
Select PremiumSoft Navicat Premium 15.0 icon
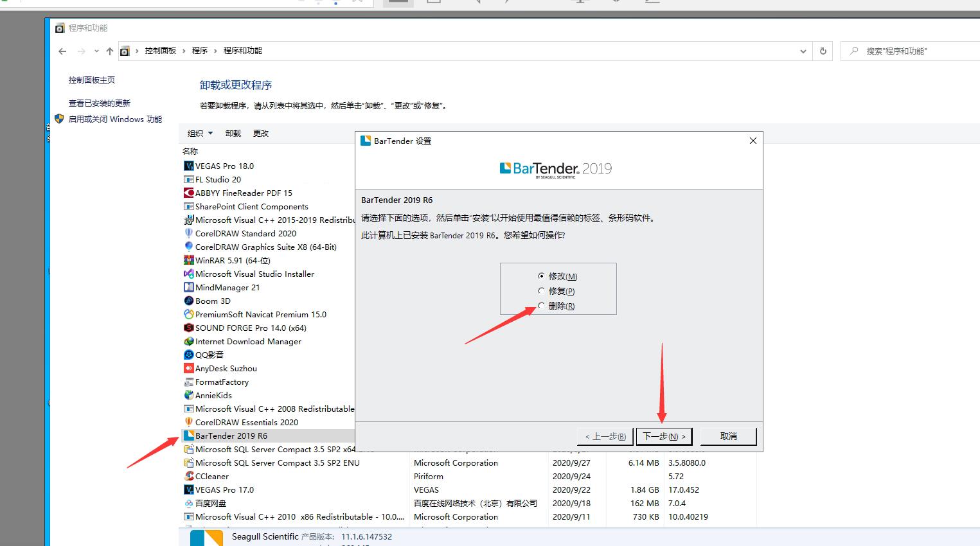[x=188, y=314]
